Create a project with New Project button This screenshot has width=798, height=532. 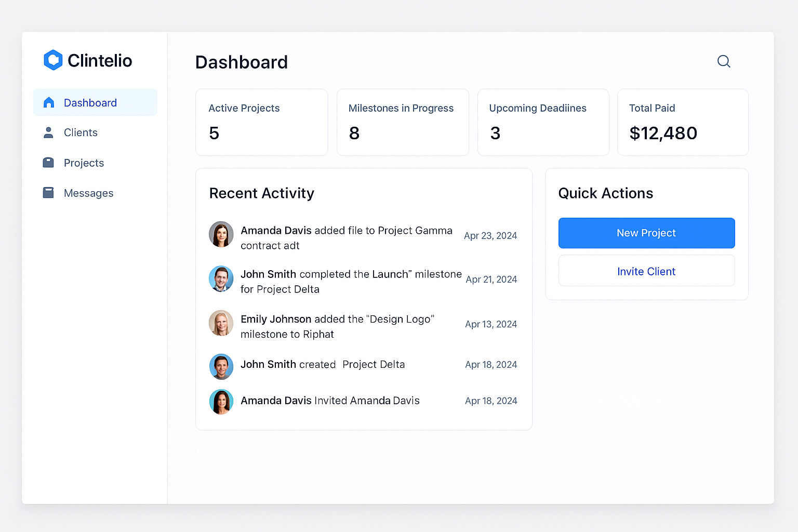[x=646, y=233]
